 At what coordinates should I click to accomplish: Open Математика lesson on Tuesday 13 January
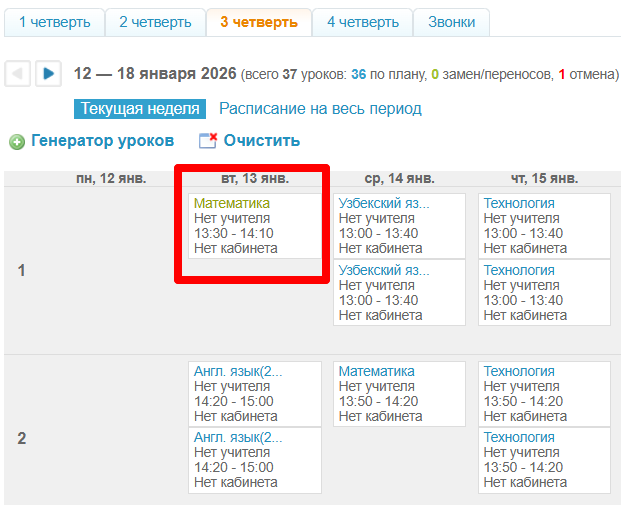pyautogui.click(x=231, y=203)
